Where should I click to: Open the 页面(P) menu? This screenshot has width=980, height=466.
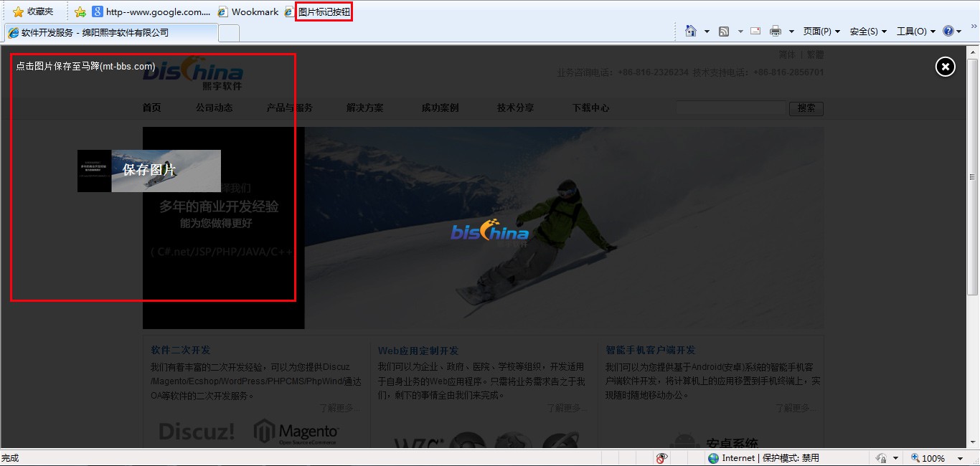(x=821, y=32)
